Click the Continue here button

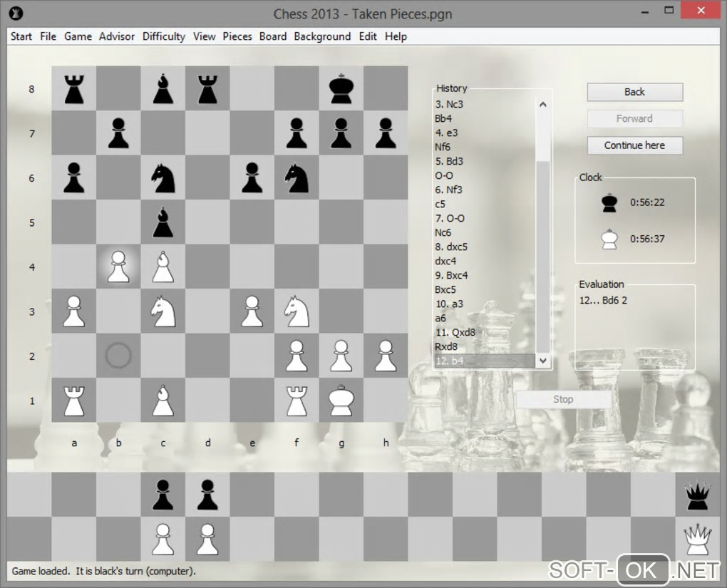[x=635, y=145]
